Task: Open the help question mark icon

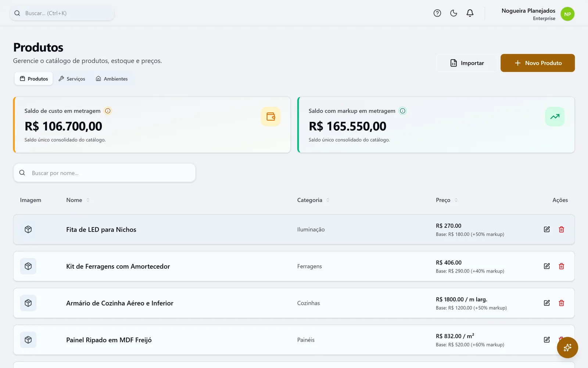Action: tap(437, 13)
